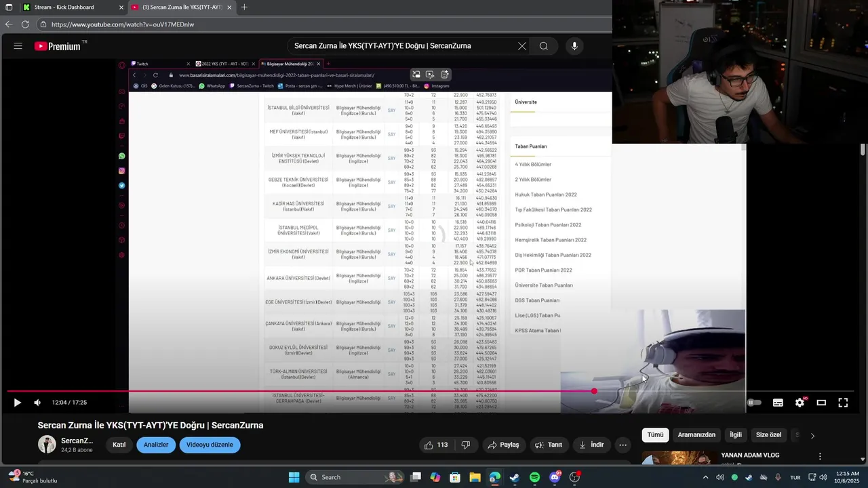
Task: Toggle subtitles in the video player
Action: tap(778, 403)
